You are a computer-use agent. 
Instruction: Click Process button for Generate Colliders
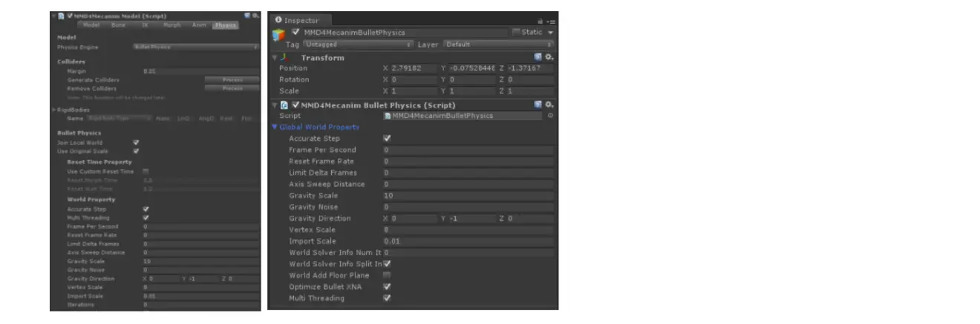232,79
